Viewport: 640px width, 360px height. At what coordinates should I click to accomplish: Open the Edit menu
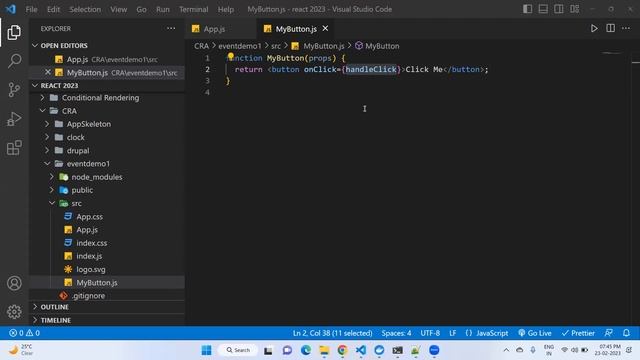click(53, 9)
